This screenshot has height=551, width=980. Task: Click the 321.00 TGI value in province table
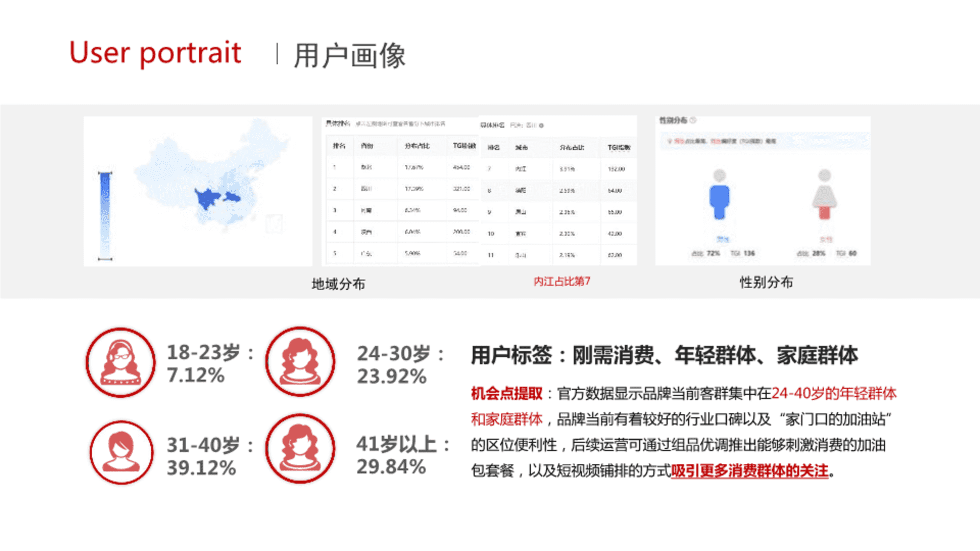[461, 189]
